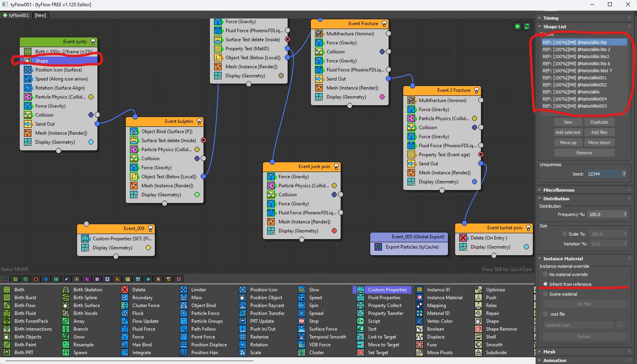Click the Export Particles icon in Event_005
The width and height of the screenshot is (637, 364).
point(378,247)
